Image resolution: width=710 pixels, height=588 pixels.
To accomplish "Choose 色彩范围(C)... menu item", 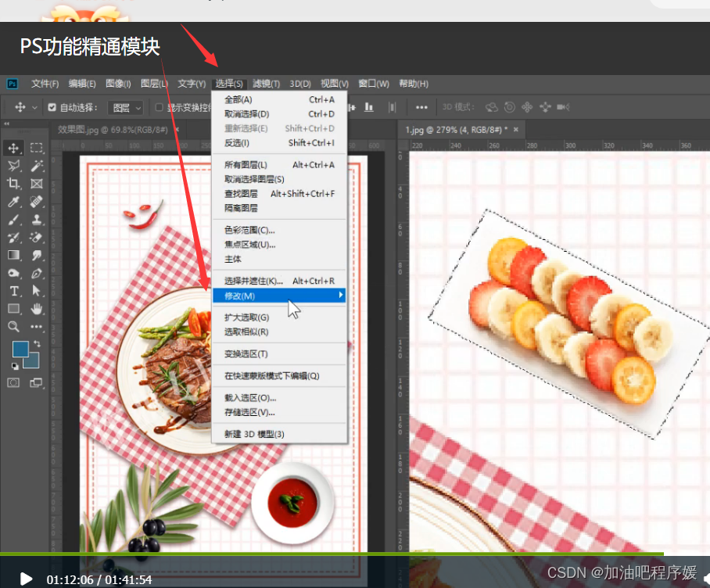I will coord(279,230).
